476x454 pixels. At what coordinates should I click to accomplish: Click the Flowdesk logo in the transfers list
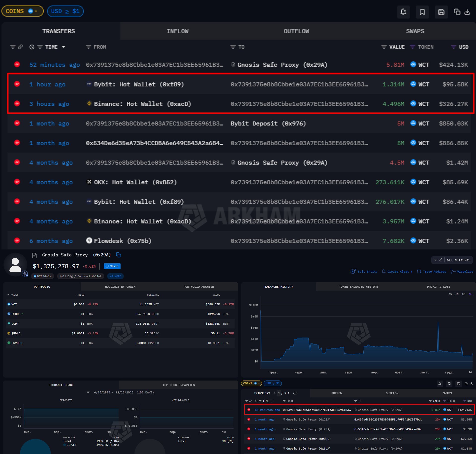pos(89,241)
